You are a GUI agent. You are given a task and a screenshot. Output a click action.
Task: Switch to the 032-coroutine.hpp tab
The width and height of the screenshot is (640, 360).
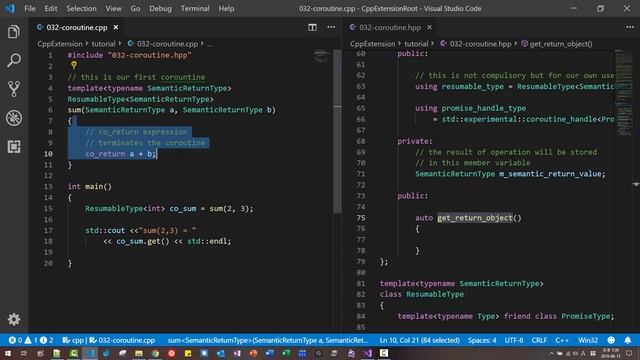[390, 27]
